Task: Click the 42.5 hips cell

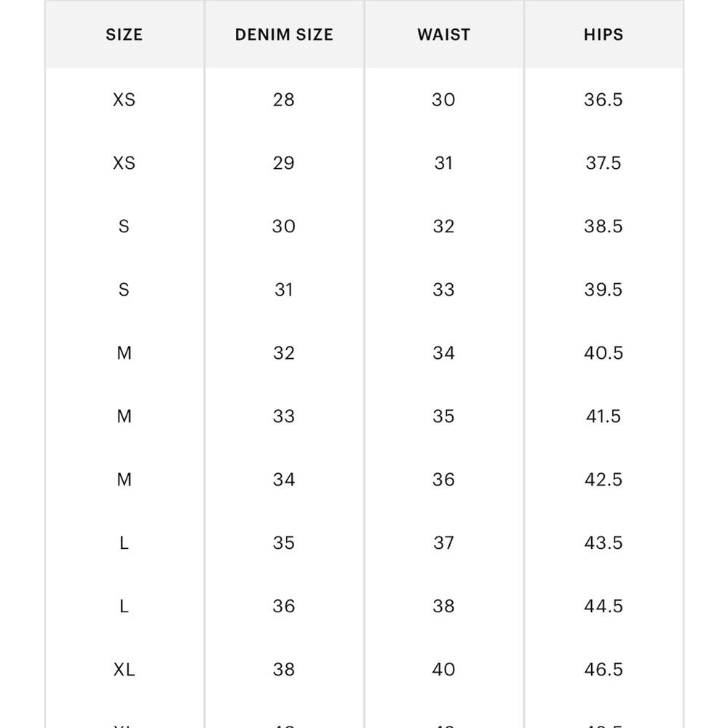Action: tap(603, 480)
